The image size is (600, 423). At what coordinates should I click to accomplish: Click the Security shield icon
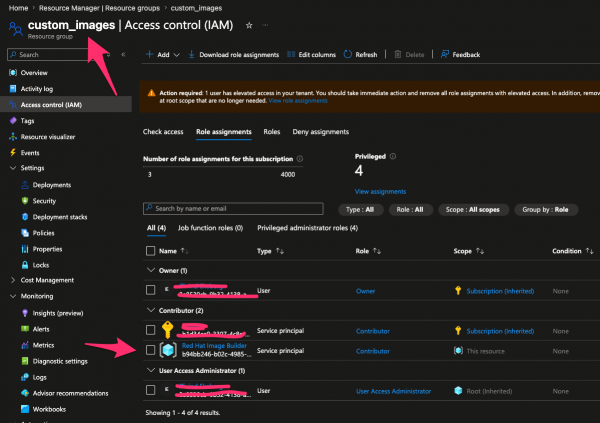click(x=25, y=201)
